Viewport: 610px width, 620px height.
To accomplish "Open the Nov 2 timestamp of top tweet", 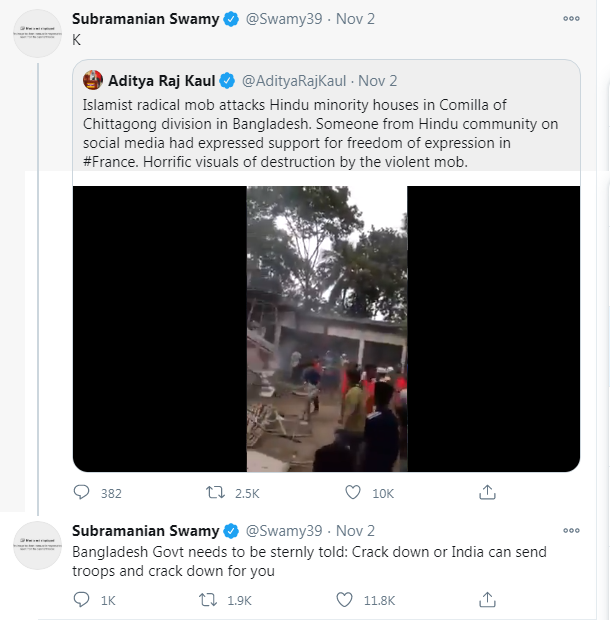I will (x=356, y=19).
